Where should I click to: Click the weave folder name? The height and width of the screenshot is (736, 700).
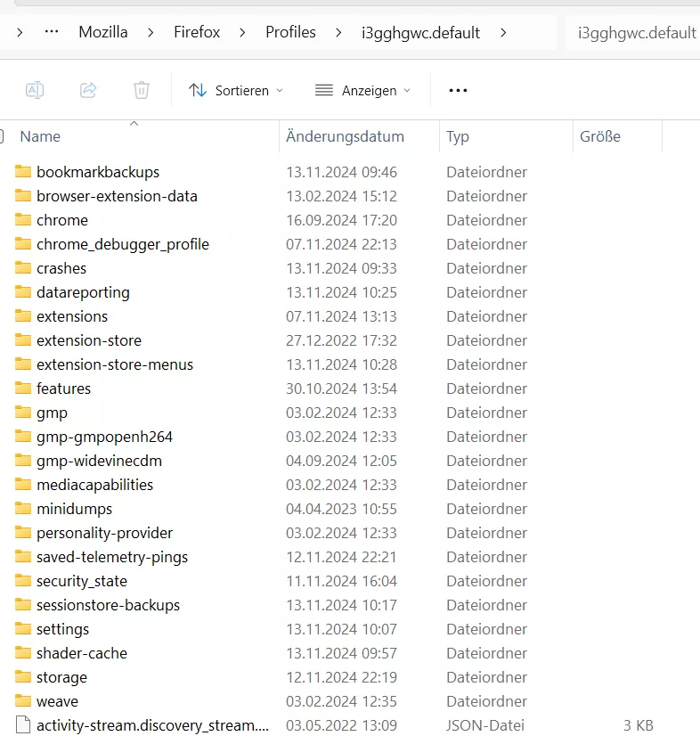coord(57,701)
